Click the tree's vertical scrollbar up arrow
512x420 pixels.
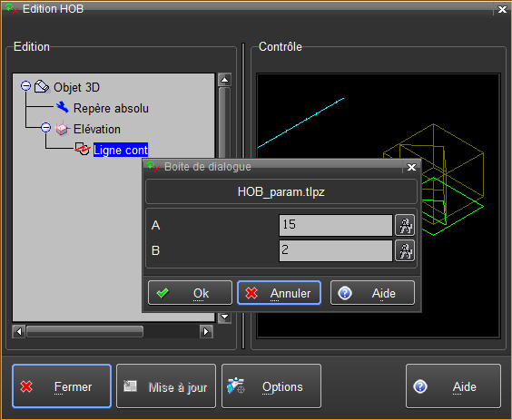point(224,80)
